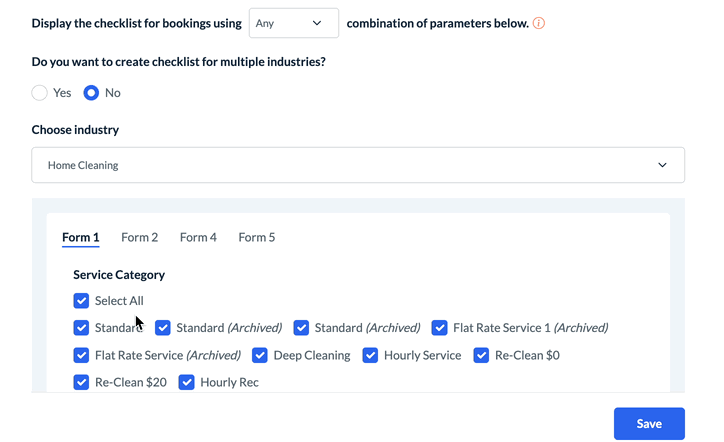The image size is (724, 442).
Task: Uncheck the first Standard checkbox
Action: 81,328
